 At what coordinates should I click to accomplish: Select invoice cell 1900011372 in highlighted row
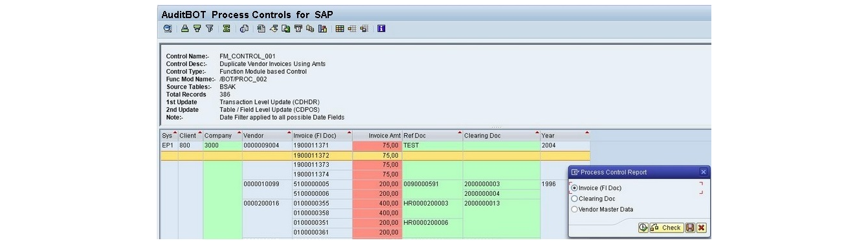coord(322,156)
